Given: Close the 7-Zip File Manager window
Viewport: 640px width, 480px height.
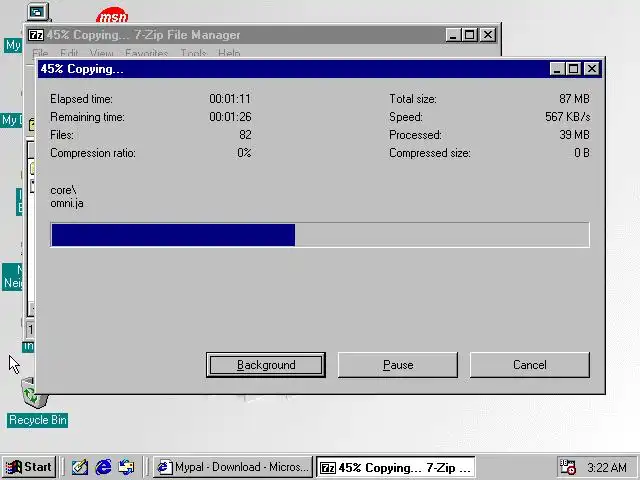Looking at the screenshot, I should (x=488, y=35).
